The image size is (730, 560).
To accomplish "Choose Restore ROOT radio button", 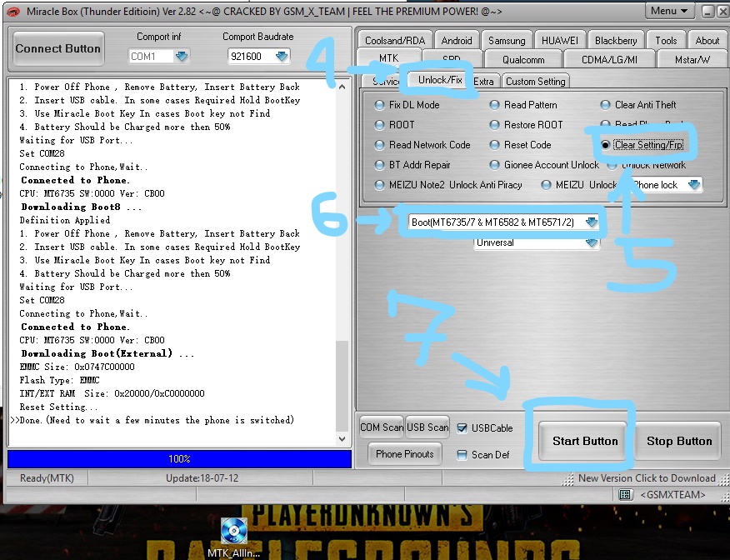I will (494, 125).
